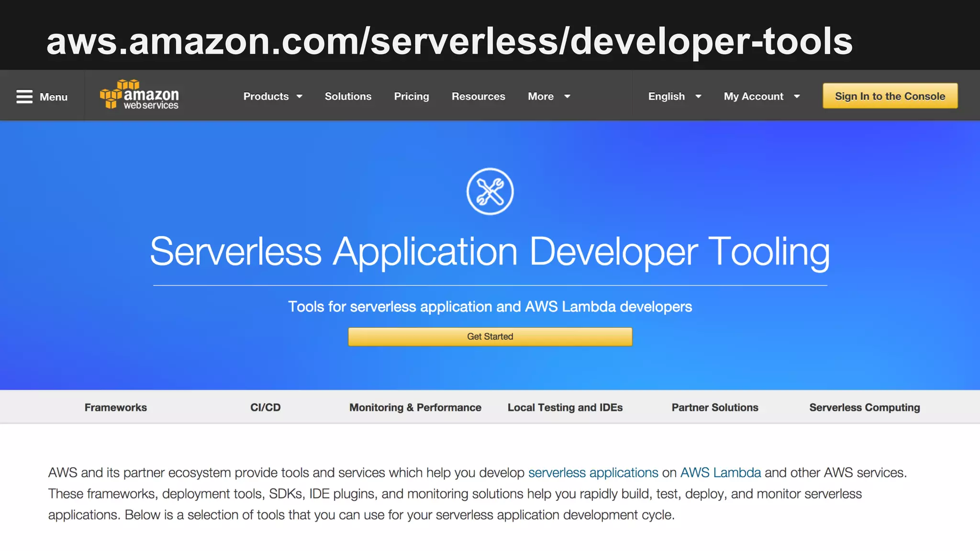This screenshot has height=551, width=980.
Task: Select the Monitoring & Performance tab
Action: pyautogui.click(x=415, y=408)
